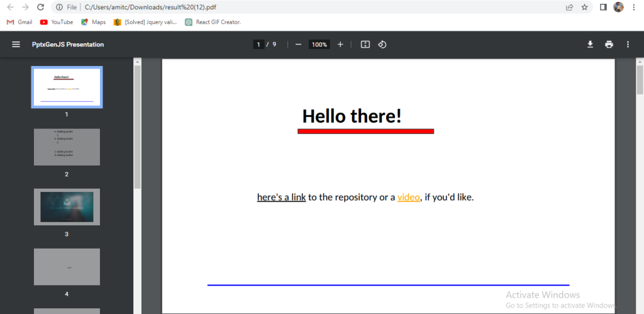Open the PDF viewer more actions menu
The height and width of the screenshot is (314, 644).
tap(628, 45)
